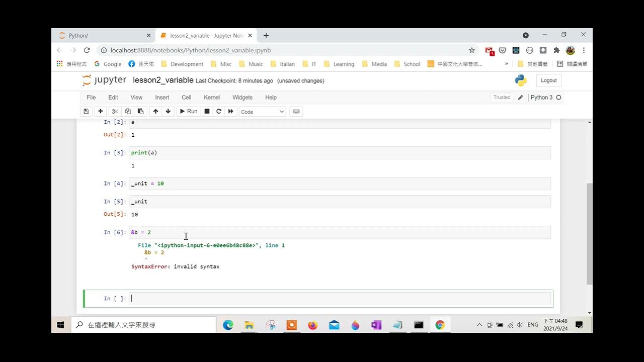
Task: Click the edit mode pencil indicator
Action: 520,98
